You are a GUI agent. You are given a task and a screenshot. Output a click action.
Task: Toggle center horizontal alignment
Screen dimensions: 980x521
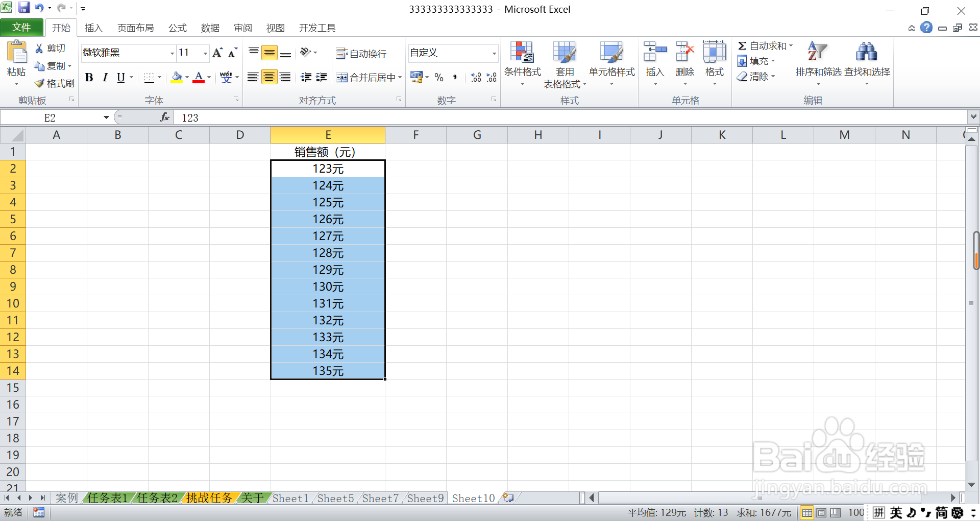(269, 77)
